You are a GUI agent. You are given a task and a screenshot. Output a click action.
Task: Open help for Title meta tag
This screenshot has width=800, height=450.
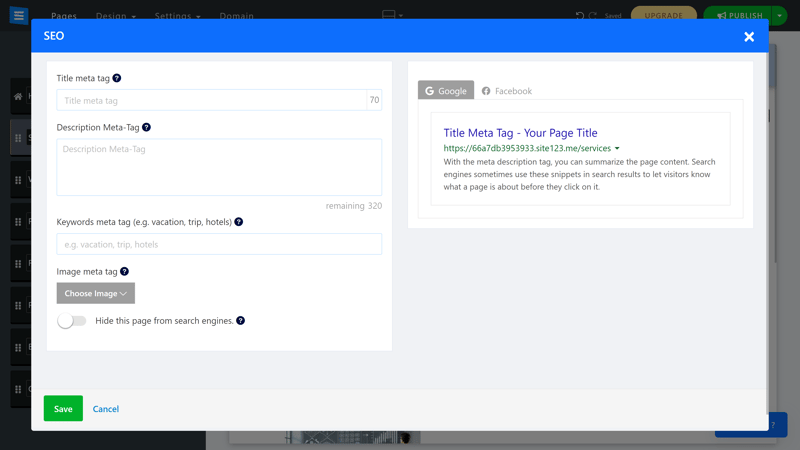[117, 78]
